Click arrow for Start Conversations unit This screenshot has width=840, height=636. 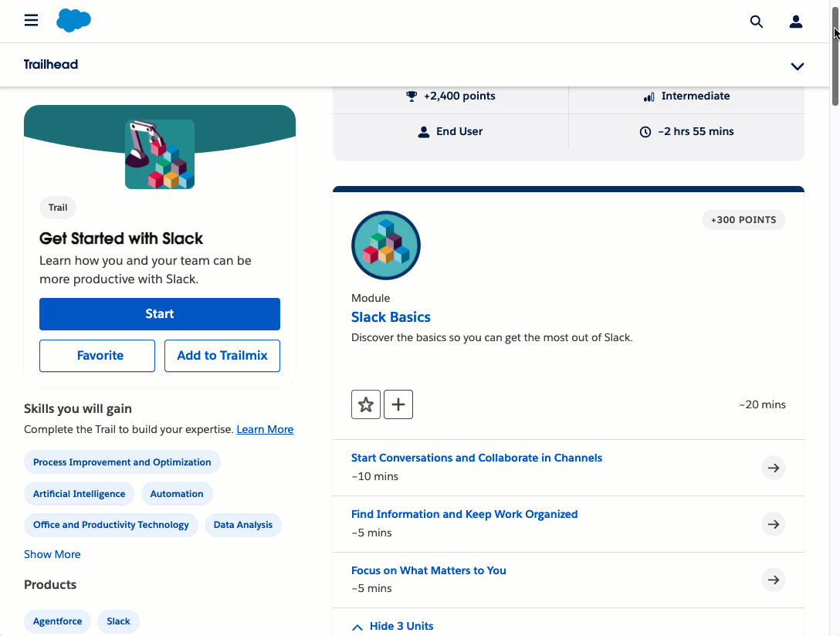pos(773,468)
